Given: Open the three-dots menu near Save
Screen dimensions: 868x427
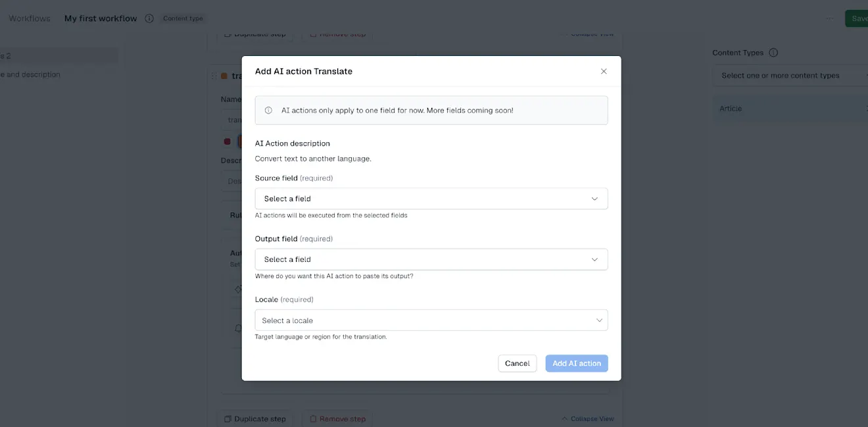Looking at the screenshot, I should tap(829, 18).
